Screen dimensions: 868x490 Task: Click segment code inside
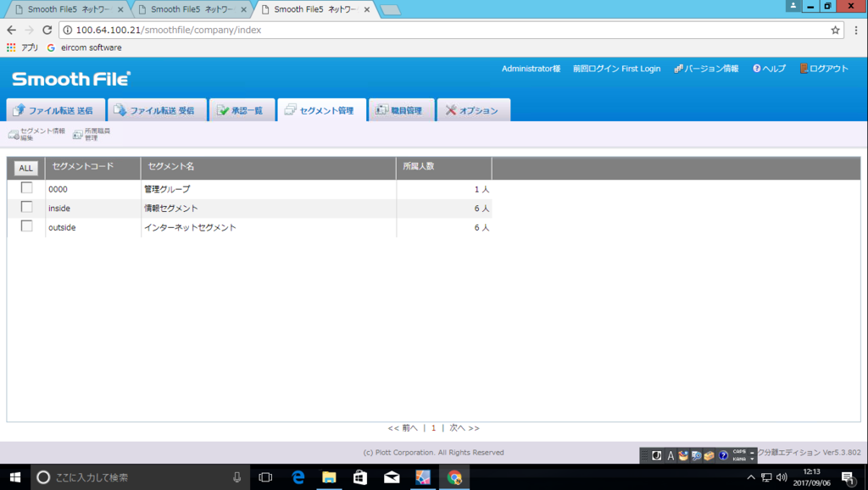(x=59, y=209)
